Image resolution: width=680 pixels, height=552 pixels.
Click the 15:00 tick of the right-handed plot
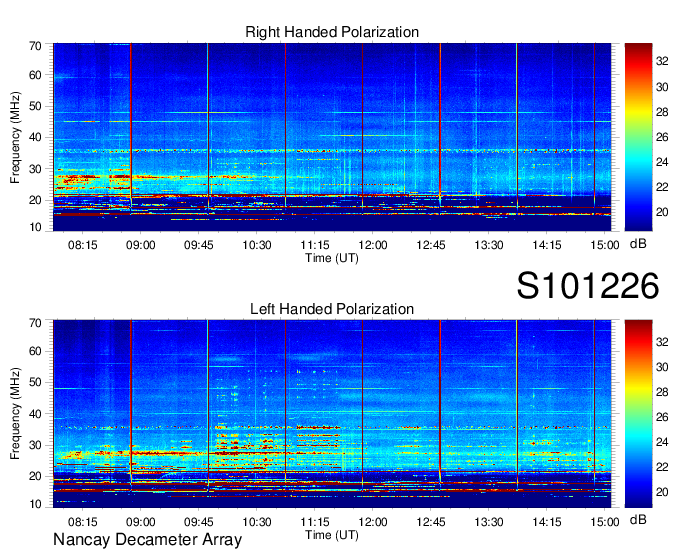pos(605,245)
